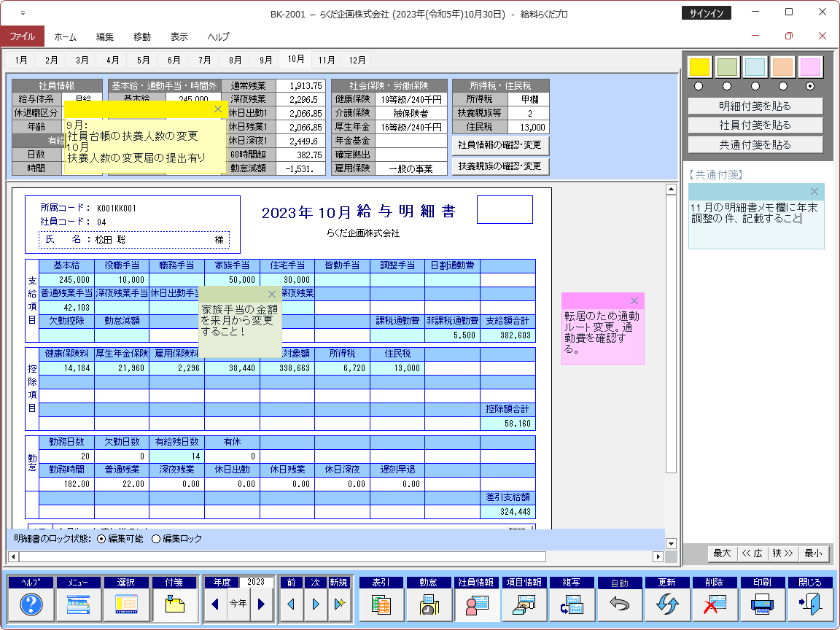
Task: Select the pink note color radio button
Action: point(811,86)
